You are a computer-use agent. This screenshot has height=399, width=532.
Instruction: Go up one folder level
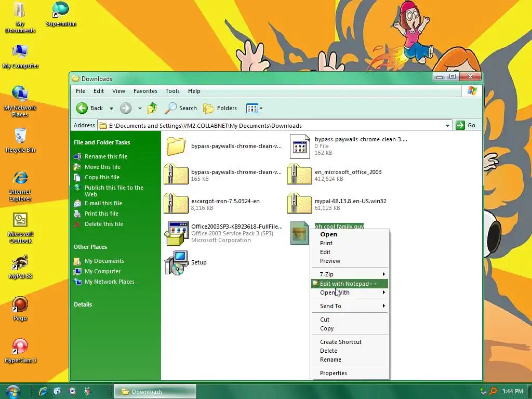tap(152, 108)
